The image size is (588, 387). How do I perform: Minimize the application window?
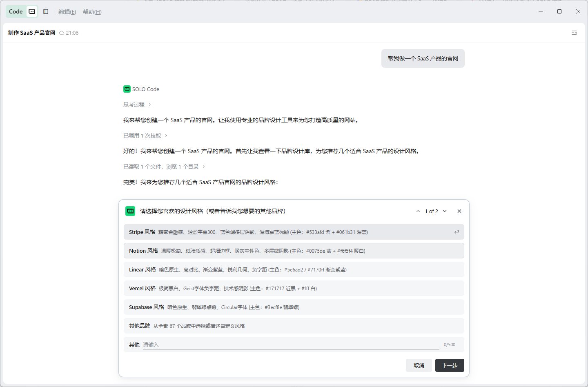[541, 11]
